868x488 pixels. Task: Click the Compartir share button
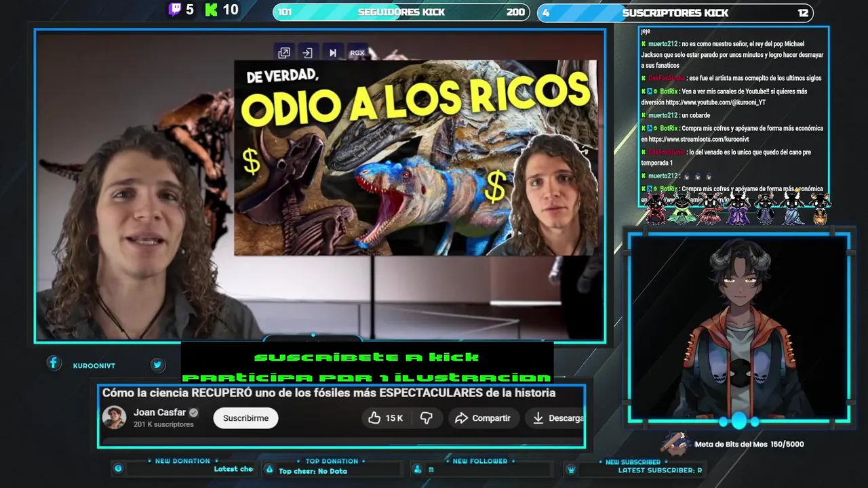pyautogui.click(x=483, y=418)
